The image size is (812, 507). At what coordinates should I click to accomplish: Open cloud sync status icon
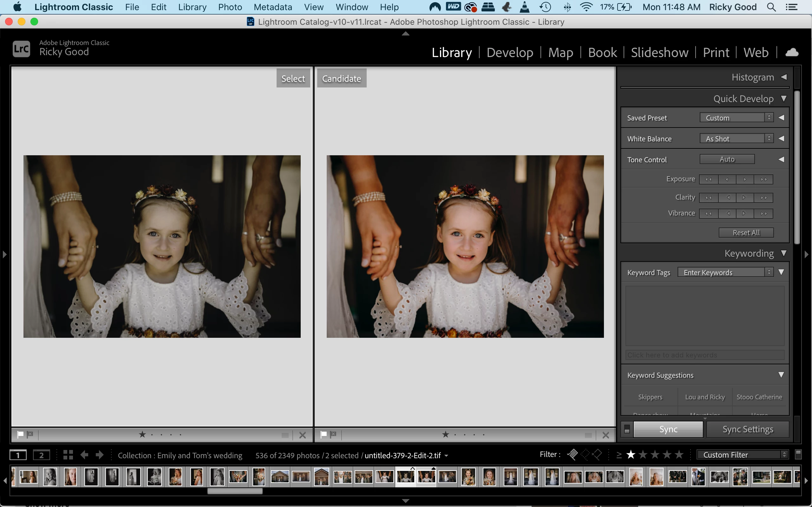point(791,53)
